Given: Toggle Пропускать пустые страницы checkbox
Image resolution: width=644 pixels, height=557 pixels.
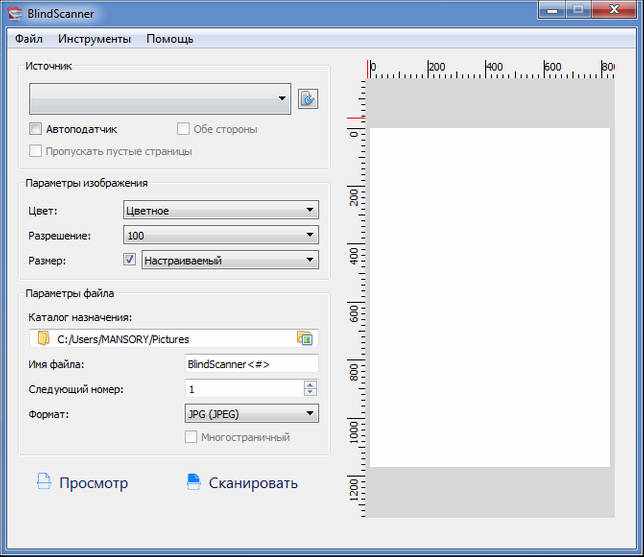Looking at the screenshot, I should tap(35, 151).
